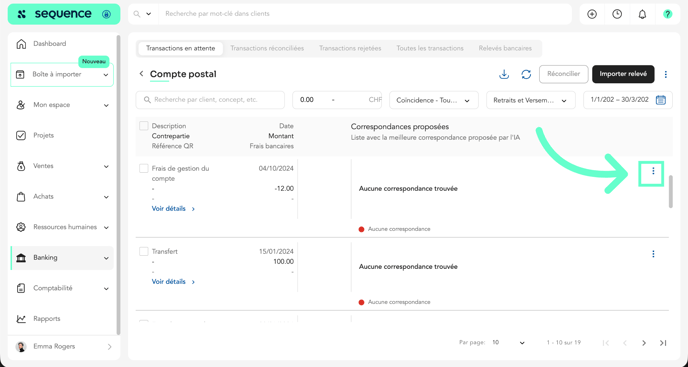Focus the global keyword search field
Viewport: 688px width, 367px height.
364,14
